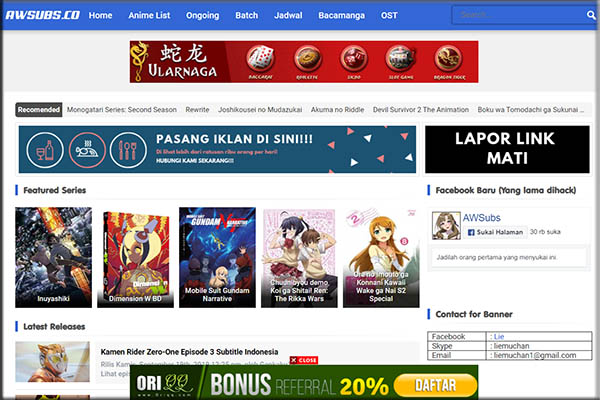Image resolution: width=600 pixels, height=400 pixels.
Task: Click the wine bottle and glass icon
Action: coord(45,150)
